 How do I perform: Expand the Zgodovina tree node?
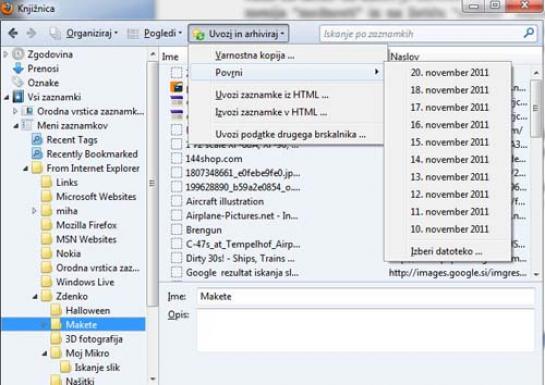point(5,54)
